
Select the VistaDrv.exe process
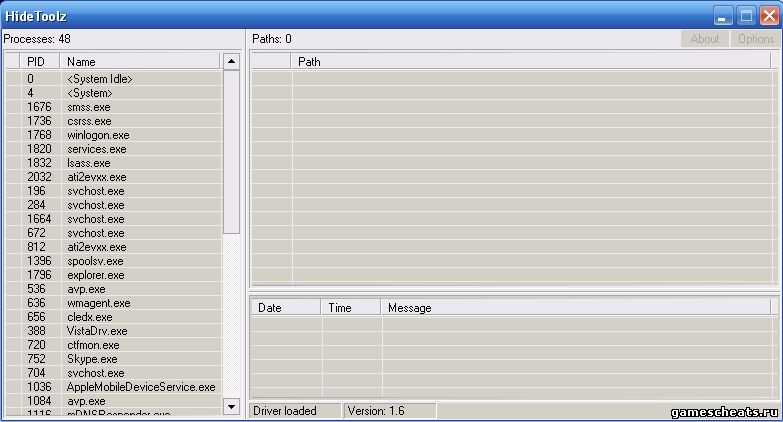tap(97, 331)
